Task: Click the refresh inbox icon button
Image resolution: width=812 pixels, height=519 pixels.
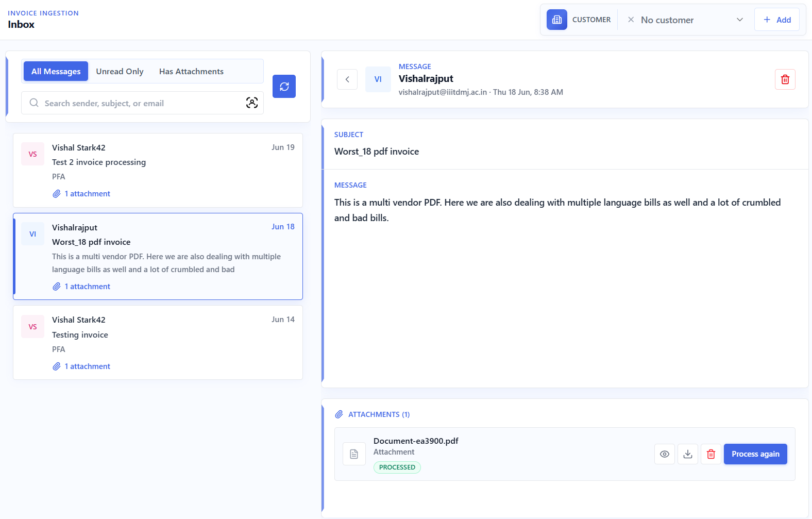Action: pos(284,87)
